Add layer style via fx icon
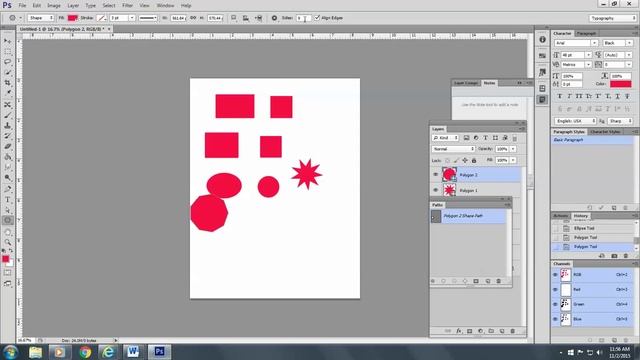Image resolution: width=640 pixels, height=360 pixels. coord(458,331)
